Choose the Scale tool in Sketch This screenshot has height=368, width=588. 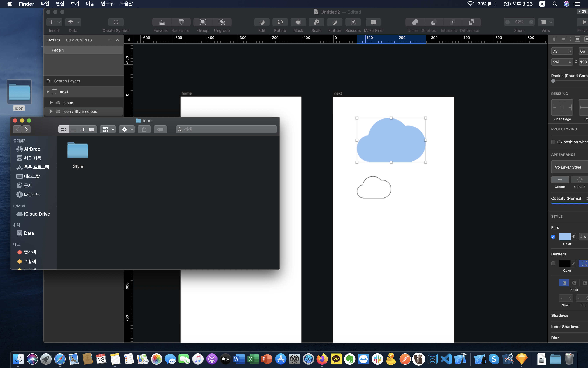pyautogui.click(x=316, y=22)
